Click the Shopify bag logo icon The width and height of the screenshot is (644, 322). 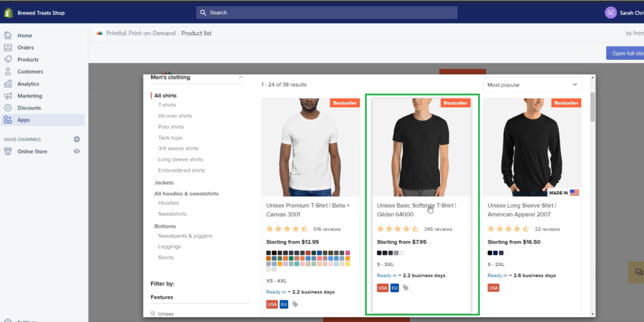click(x=8, y=13)
